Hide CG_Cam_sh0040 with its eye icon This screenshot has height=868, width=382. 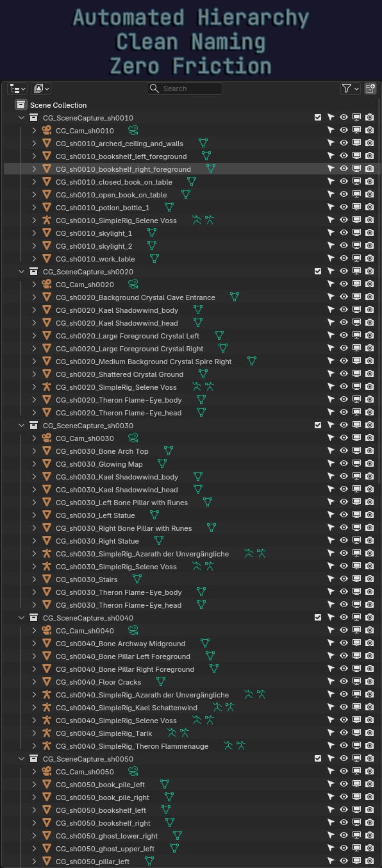click(x=344, y=631)
